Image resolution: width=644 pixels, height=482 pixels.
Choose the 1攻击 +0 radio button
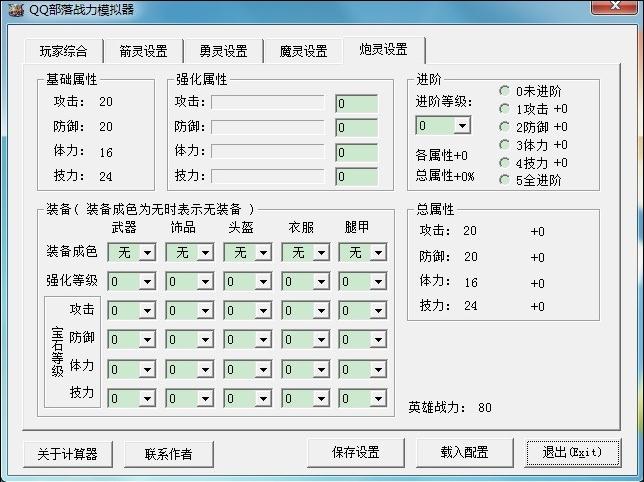[505, 109]
